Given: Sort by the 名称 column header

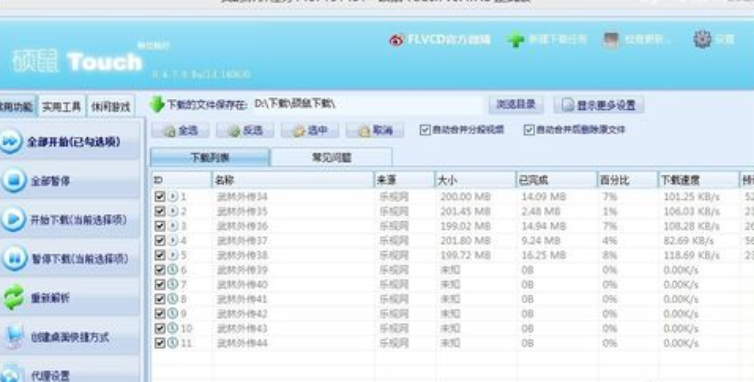Looking at the screenshot, I should point(293,180).
